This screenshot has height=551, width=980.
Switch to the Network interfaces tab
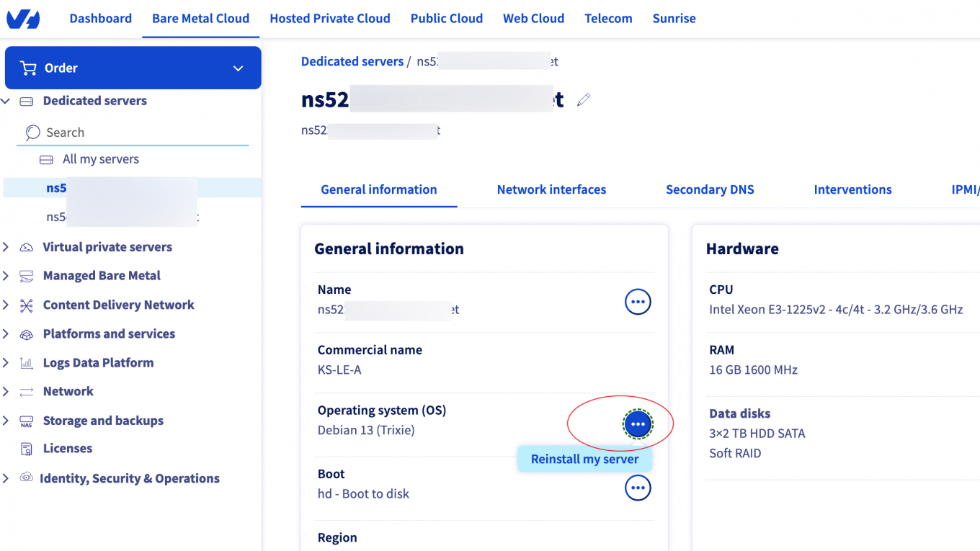551,190
